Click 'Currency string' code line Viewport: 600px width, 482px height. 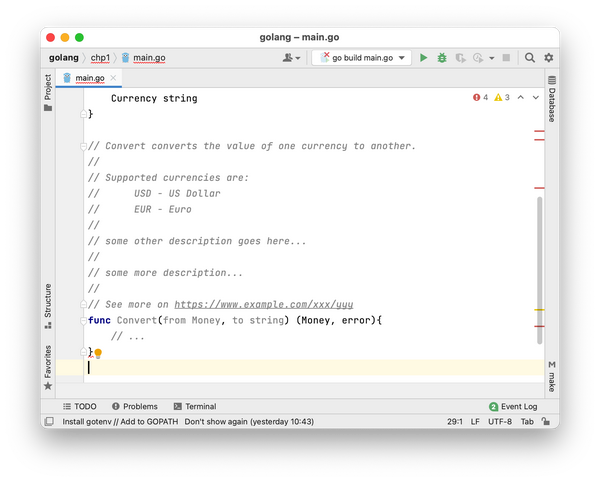click(154, 98)
